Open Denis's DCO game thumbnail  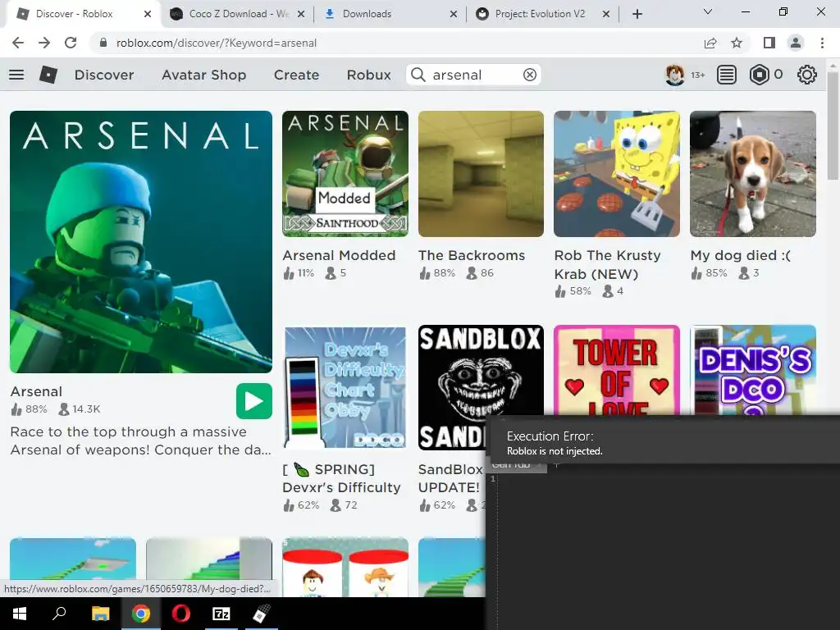pyautogui.click(x=753, y=370)
